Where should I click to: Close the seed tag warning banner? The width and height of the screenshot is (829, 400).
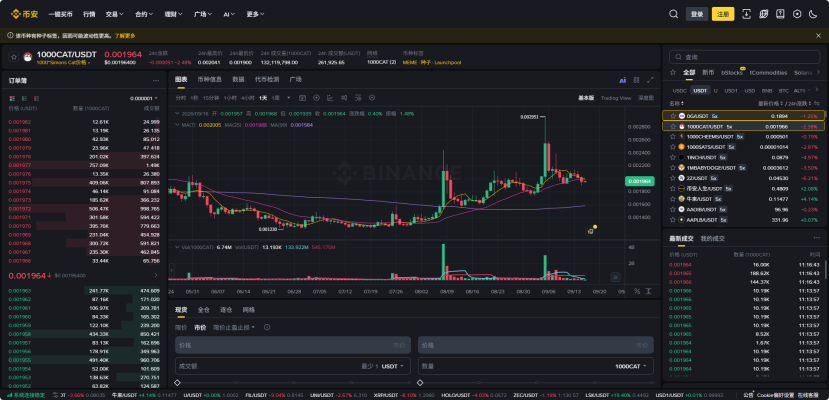[818, 35]
